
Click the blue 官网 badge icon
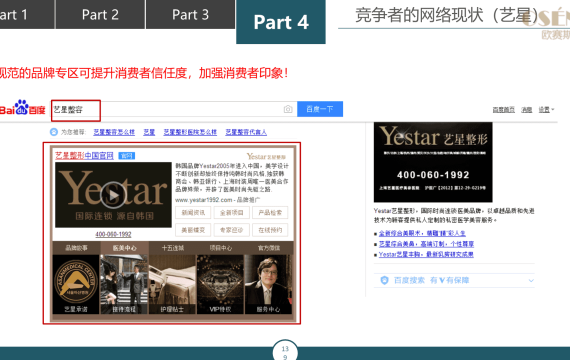tap(127, 156)
